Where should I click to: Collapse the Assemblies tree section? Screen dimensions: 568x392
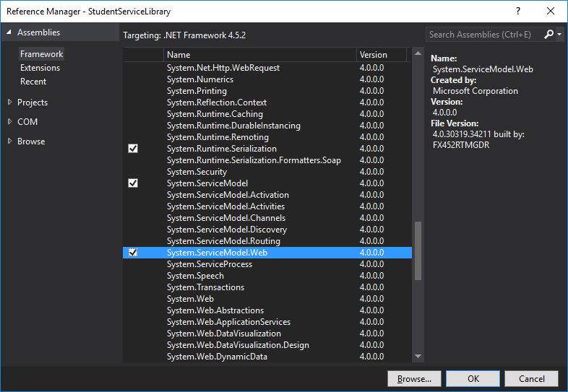9,32
